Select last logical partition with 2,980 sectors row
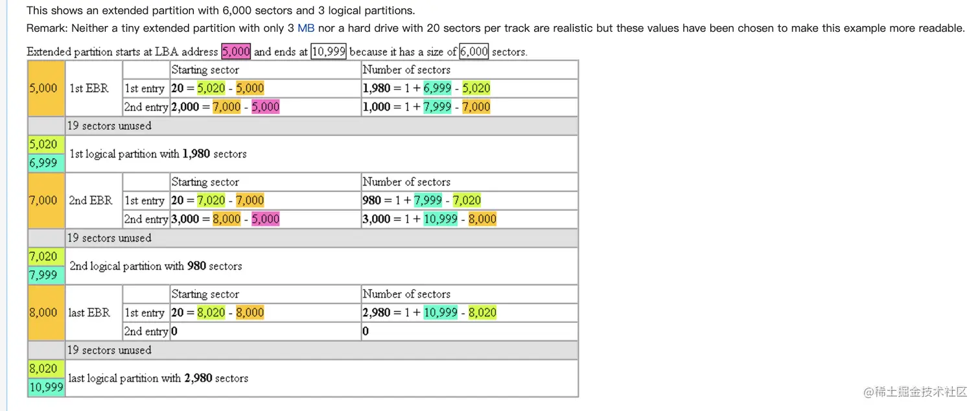Screen dimensions: 980x411 click(321, 378)
